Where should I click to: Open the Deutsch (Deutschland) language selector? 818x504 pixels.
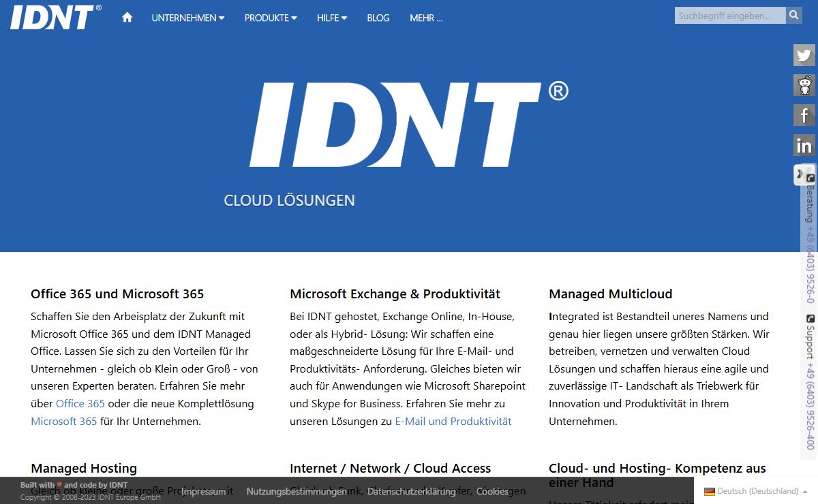pyautogui.click(x=755, y=490)
